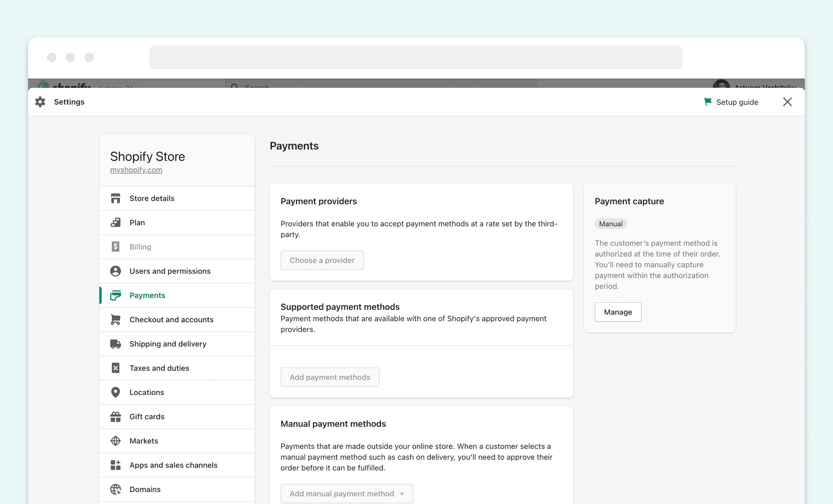Open the Apps and sales channels section
The height and width of the screenshot is (504, 833).
pyautogui.click(x=174, y=465)
